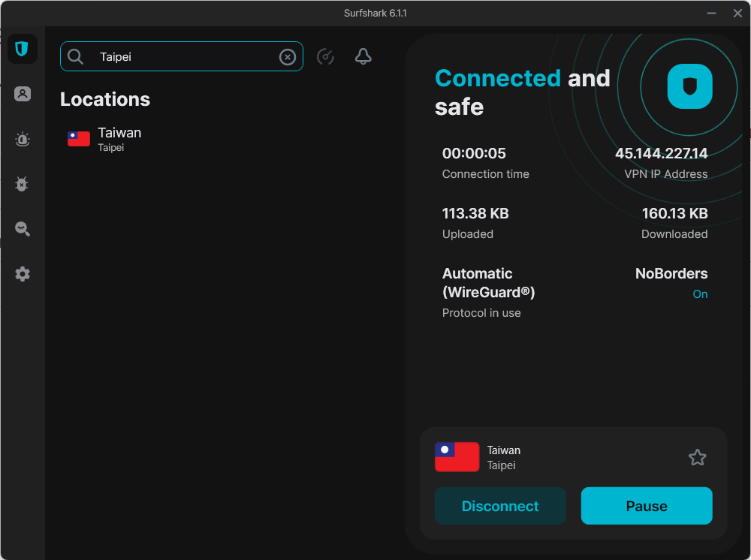Open the Alternative ID person icon
751x560 pixels.
23,94
